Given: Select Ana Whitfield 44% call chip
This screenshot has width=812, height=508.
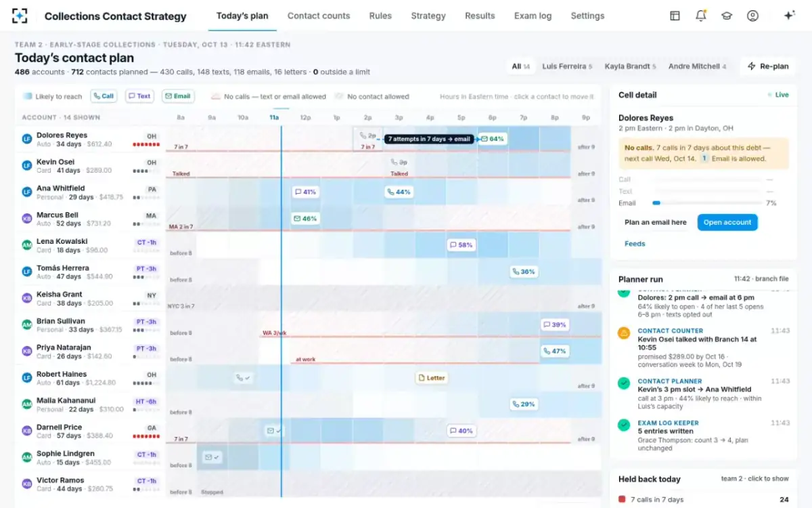Looking at the screenshot, I should pyautogui.click(x=399, y=192).
